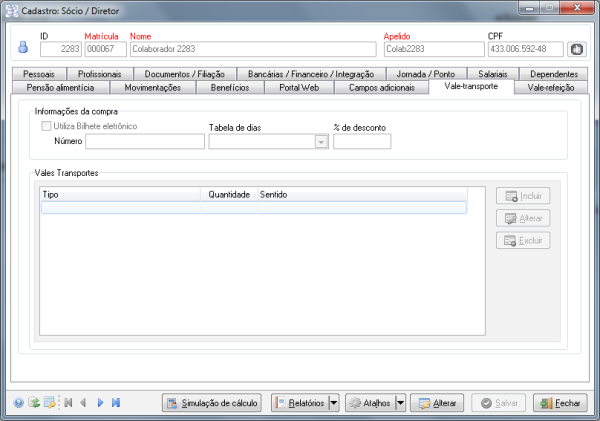
Task: Click the photo icon beside CPF
Action: [x=576, y=48]
